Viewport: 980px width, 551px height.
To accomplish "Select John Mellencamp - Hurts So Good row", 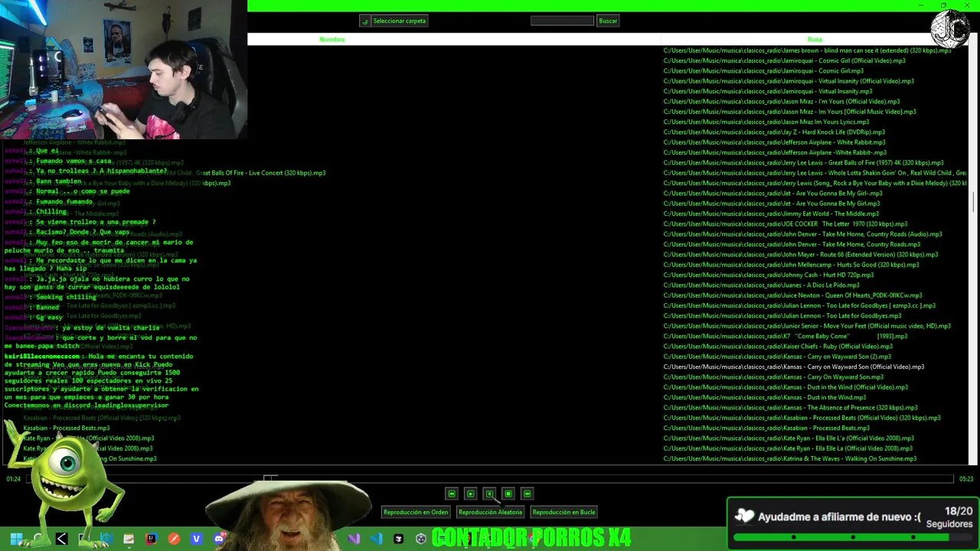I will (791, 265).
